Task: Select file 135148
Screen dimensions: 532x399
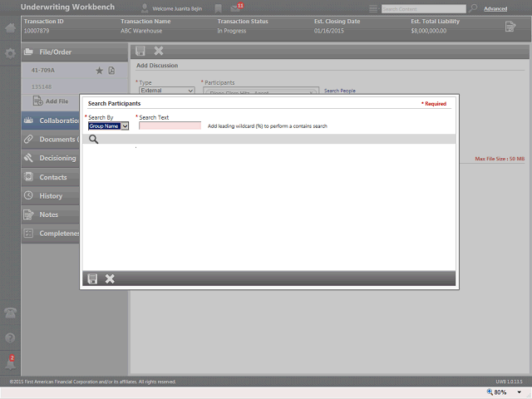Action: coord(42,86)
